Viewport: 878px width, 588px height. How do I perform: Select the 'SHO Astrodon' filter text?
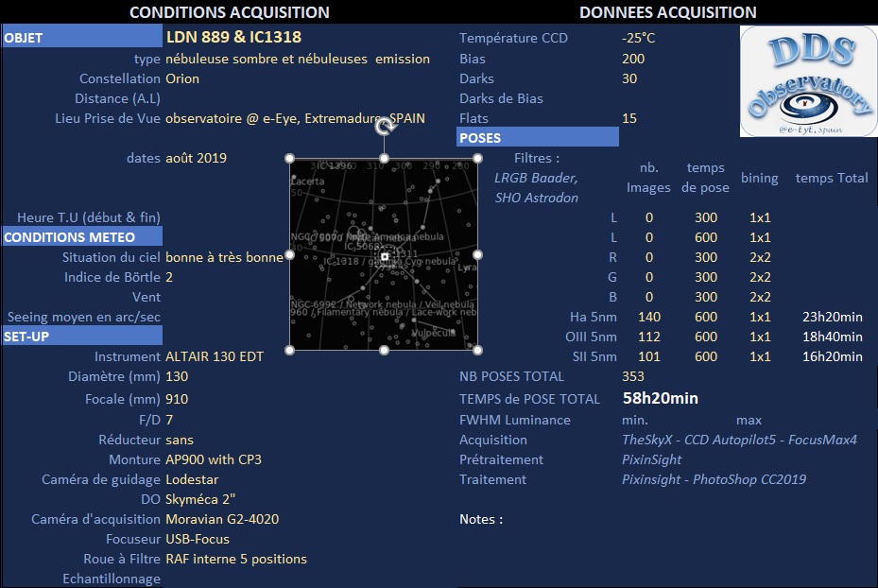[537, 198]
